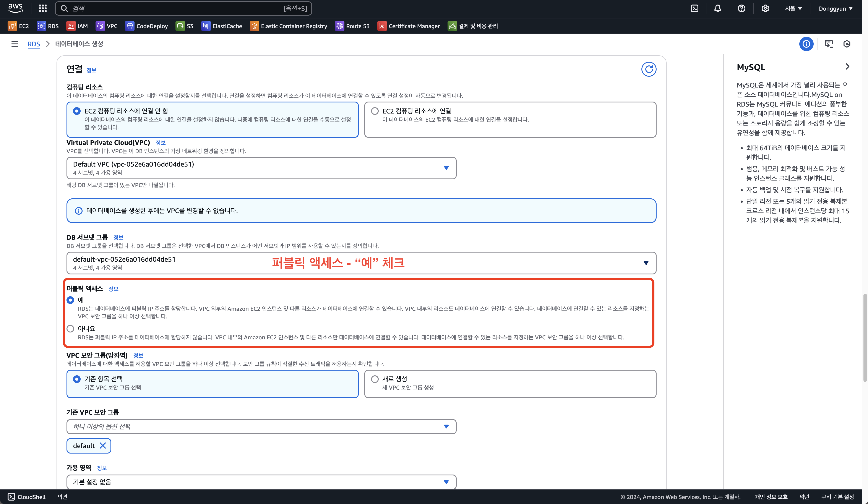The height and width of the screenshot is (504, 868).
Task: Click the CloudShell icon in footer
Action: coord(11,496)
